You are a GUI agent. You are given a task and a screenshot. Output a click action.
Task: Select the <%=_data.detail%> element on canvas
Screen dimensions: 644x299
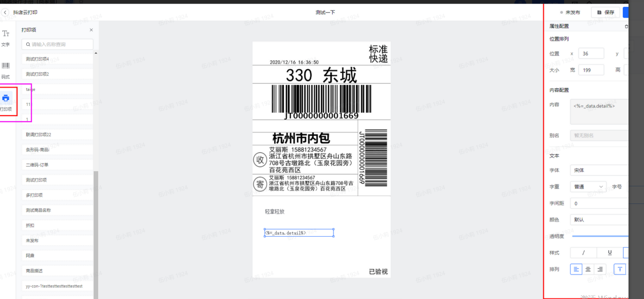(299, 233)
